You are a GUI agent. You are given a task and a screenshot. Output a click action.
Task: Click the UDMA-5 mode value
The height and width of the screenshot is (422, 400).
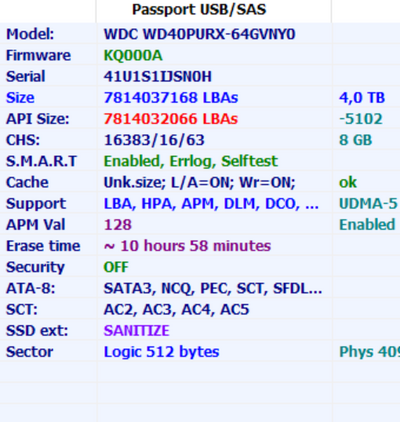click(368, 203)
